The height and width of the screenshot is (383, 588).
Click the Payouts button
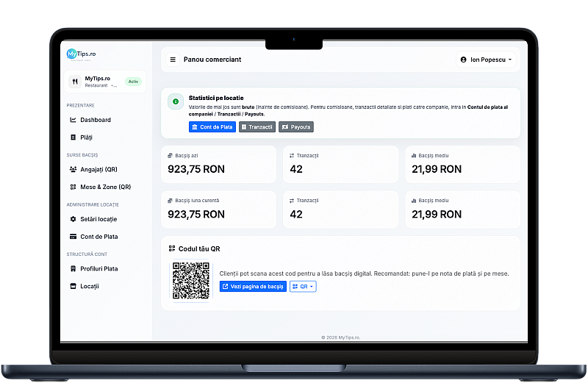pos(296,126)
